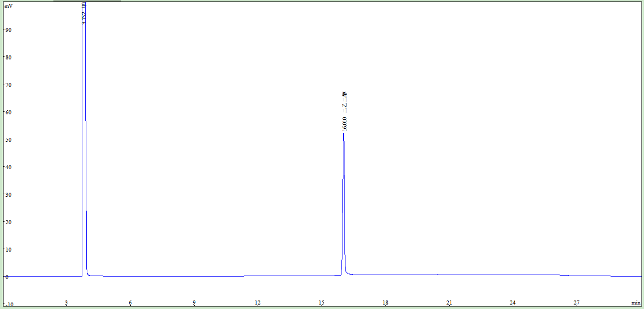Click the 9 minute tick label
This screenshot has height=309, width=644.
(x=194, y=303)
